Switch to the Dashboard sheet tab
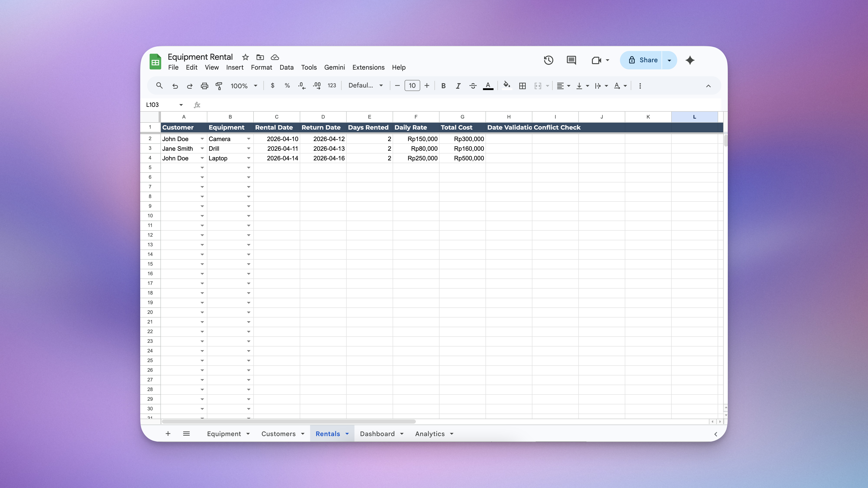868x488 pixels. click(x=377, y=434)
